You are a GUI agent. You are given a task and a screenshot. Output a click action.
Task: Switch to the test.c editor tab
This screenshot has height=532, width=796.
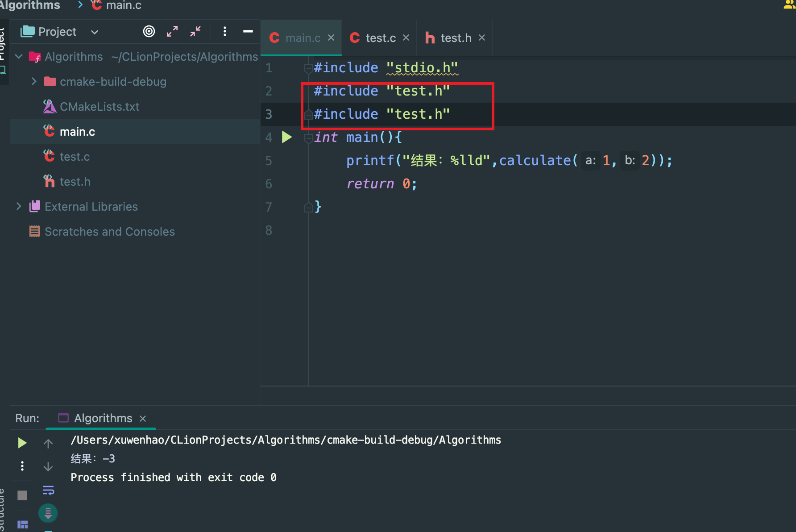380,38
